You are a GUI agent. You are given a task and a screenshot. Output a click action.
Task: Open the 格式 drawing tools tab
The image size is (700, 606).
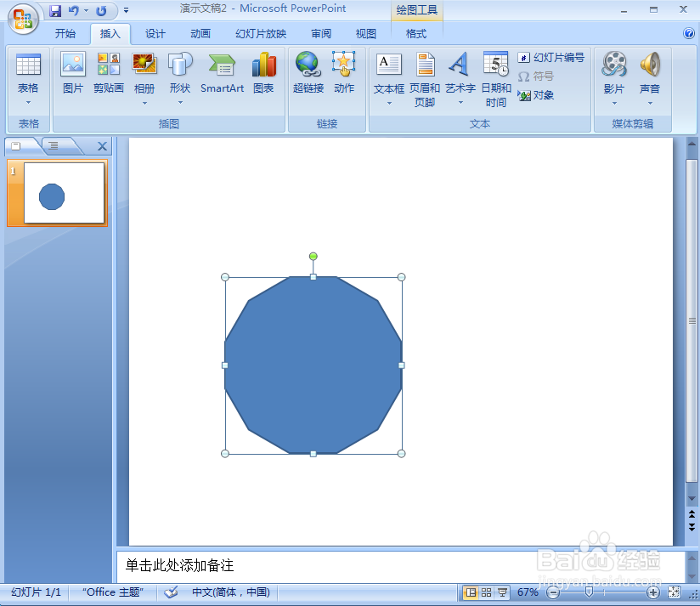point(416,33)
